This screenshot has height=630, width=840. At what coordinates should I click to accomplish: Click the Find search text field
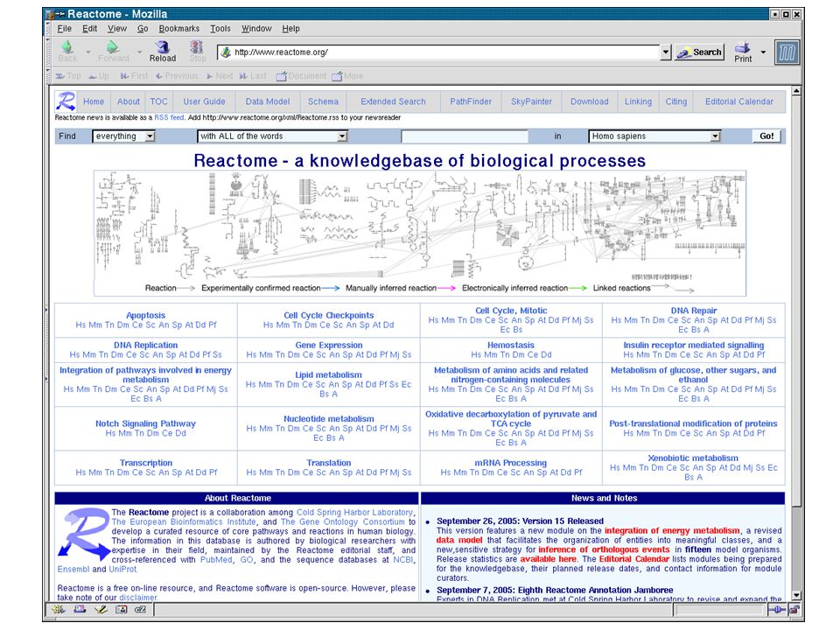[465, 136]
